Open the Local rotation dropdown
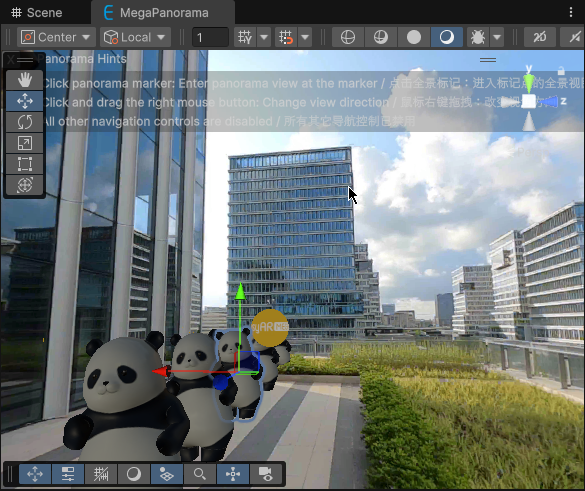This screenshot has height=491, width=585. point(135,37)
